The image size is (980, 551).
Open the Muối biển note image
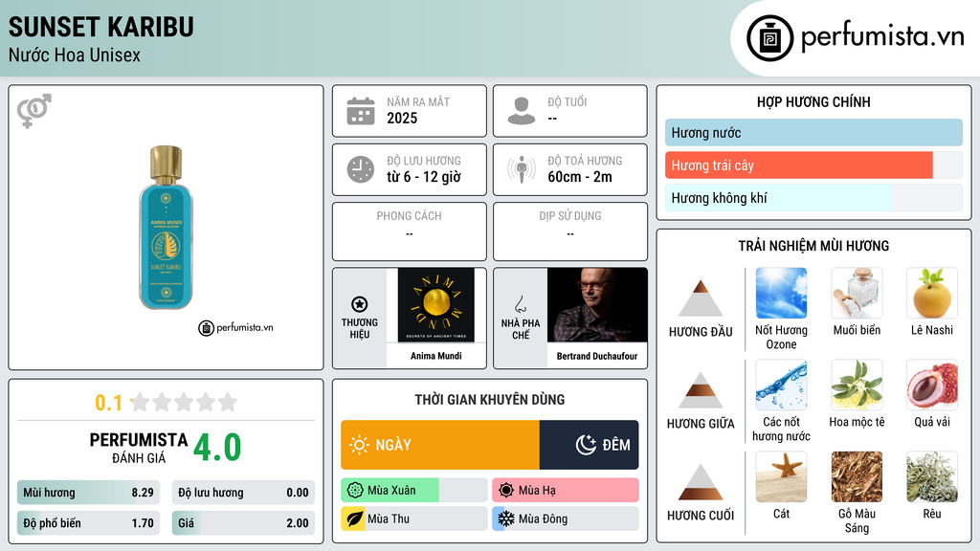coord(857,293)
